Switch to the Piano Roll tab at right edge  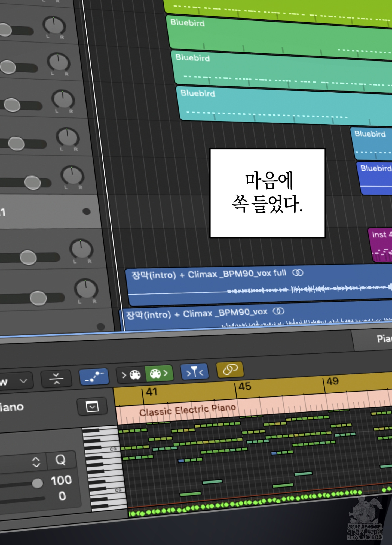(x=383, y=339)
